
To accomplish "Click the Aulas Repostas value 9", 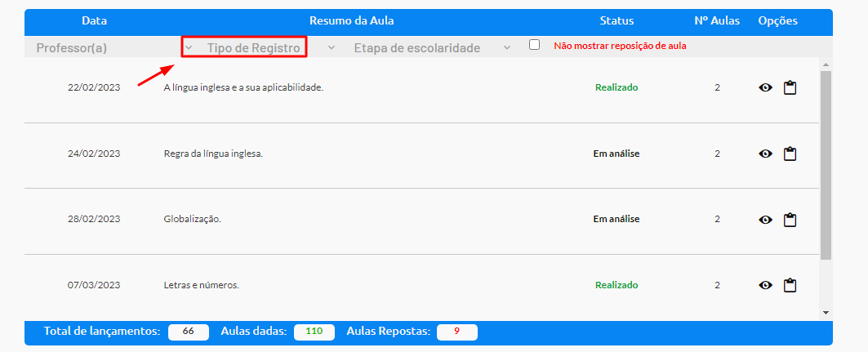I will [456, 332].
